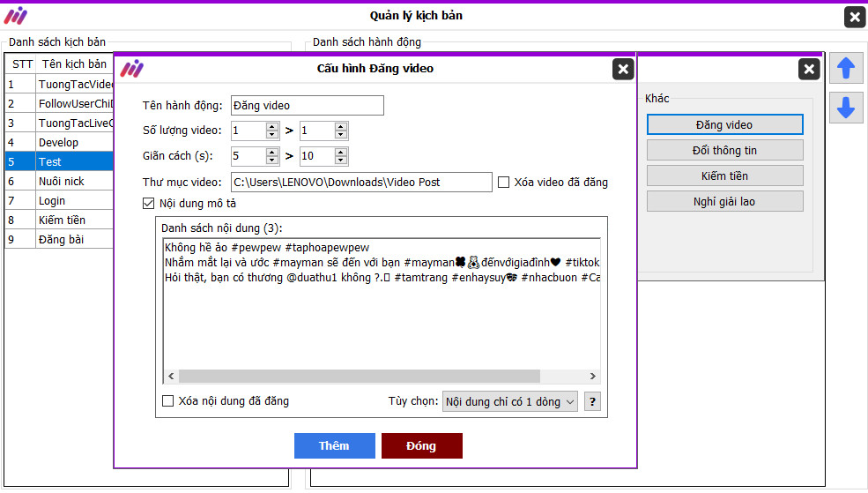Viewport: 868px width, 493px height.
Task: Select the Nuôi nick script row
Action: (x=61, y=181)
